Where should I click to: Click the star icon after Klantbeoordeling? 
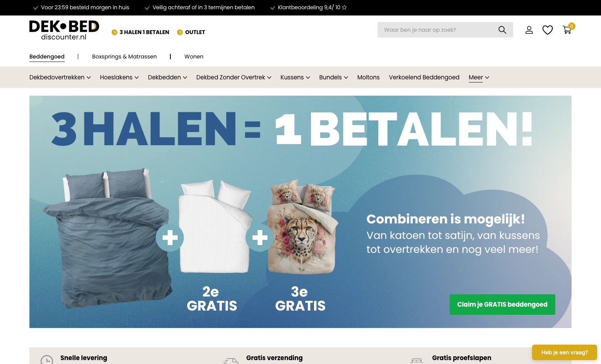(344, 7)
